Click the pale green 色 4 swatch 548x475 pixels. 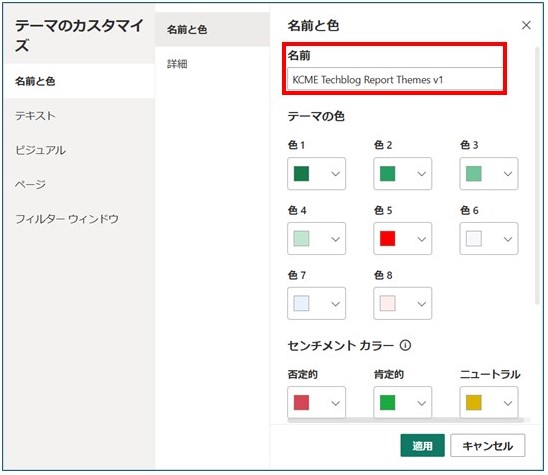[x=301, y=239]
